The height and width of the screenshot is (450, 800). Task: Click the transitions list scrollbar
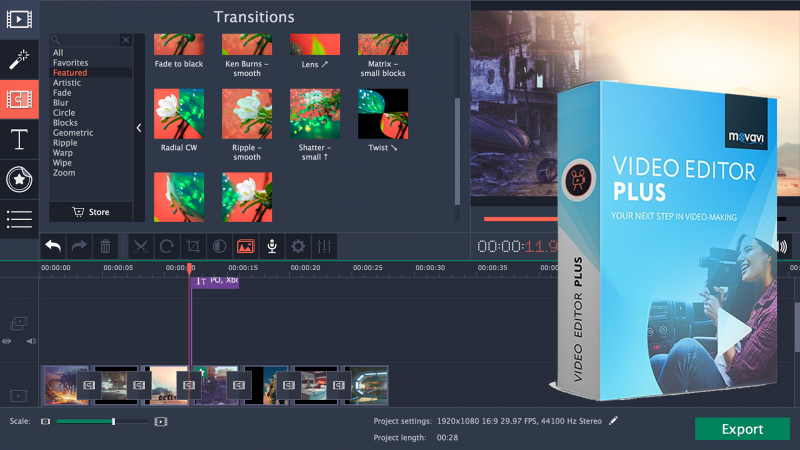[x=457, y=151]
